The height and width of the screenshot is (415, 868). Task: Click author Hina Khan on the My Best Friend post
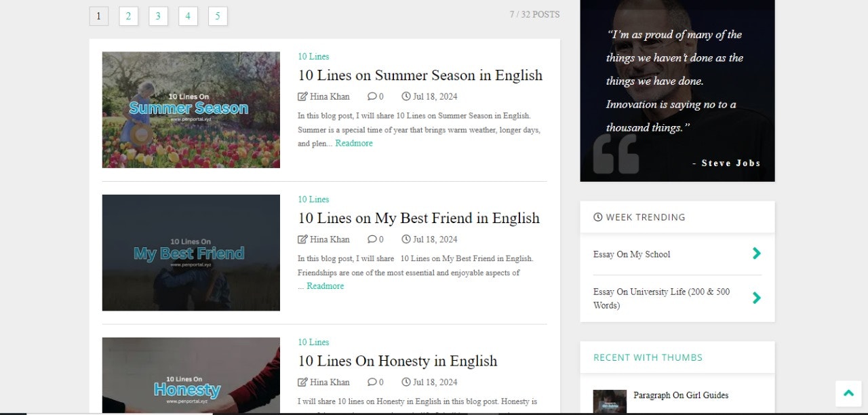click(330, 239)
